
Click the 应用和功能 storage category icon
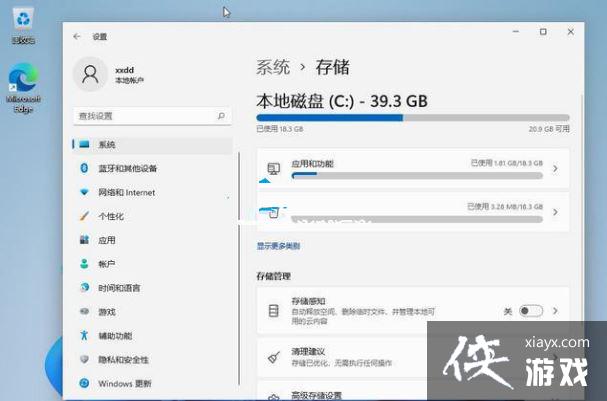(x=274, y=169)
